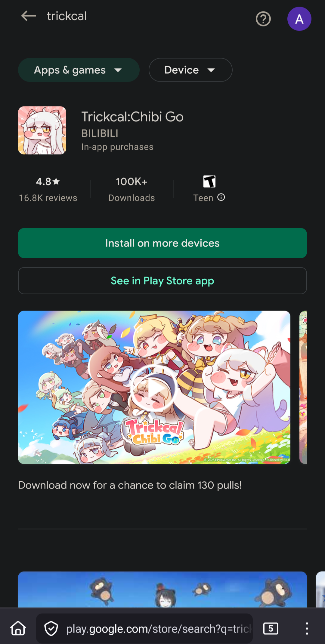Click Install on more devices button
This screenshot has width=325, height=644.
(x=162, y=243)
